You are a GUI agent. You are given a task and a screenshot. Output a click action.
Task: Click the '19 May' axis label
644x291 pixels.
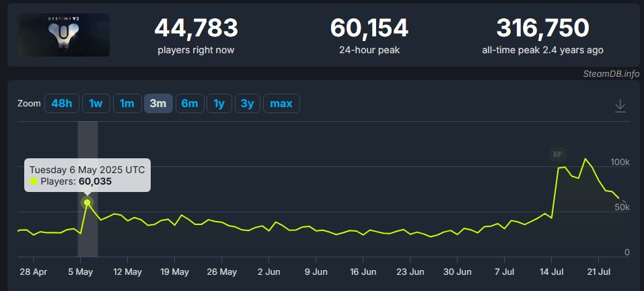(x=174, y=271)
